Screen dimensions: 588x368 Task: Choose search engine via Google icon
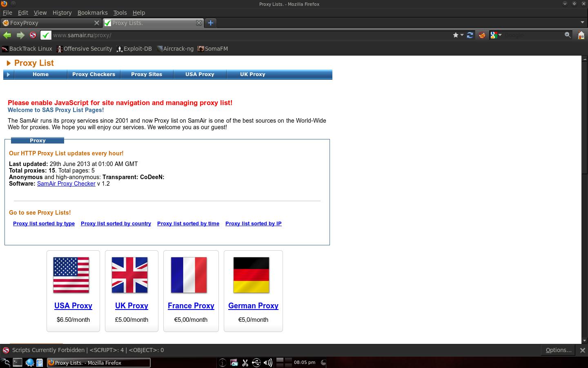496,35
